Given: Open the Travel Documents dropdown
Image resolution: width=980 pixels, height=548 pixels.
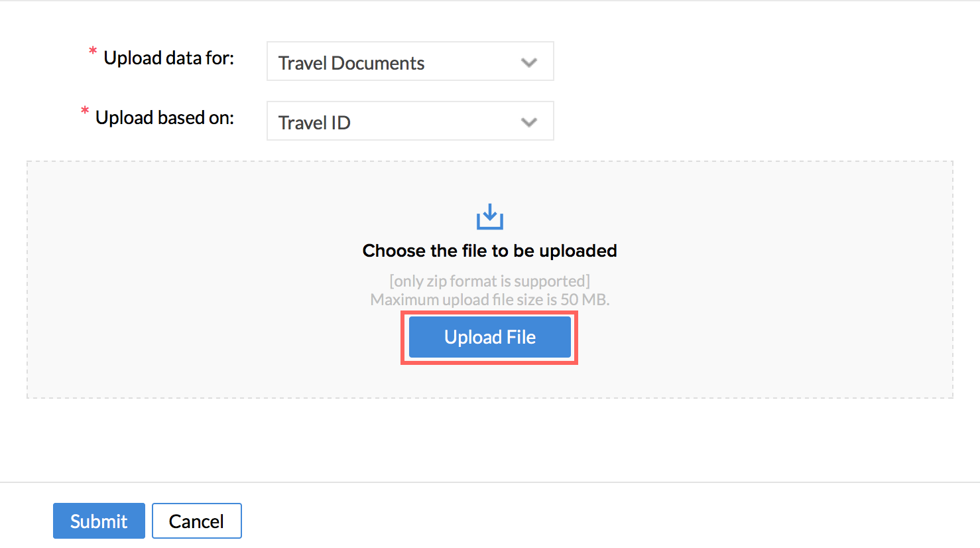Looking at the screenshot, I should 410,62.
